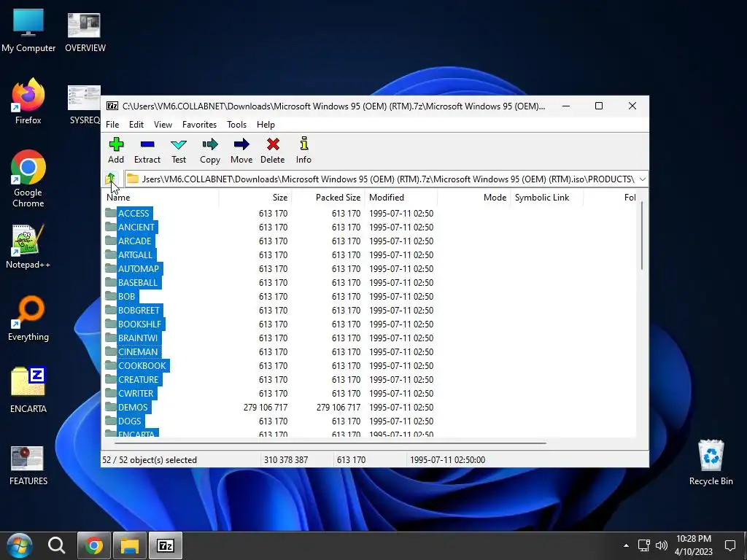Open the notification center icon
The height and width of the screenshot is (560, 747).
pos(730,545)
